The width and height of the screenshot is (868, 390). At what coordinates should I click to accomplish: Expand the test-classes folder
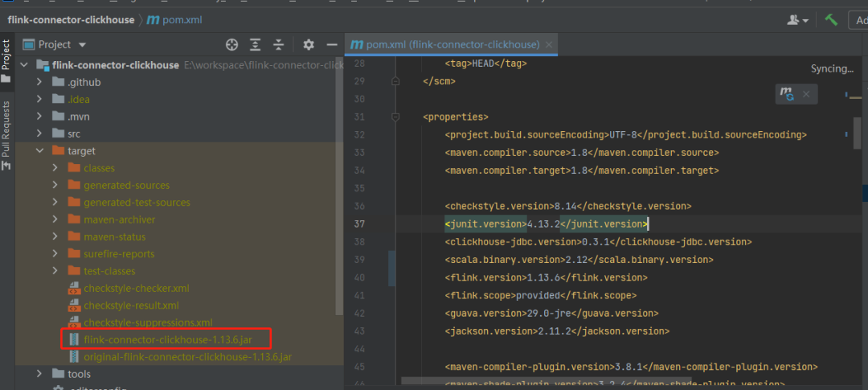click(55, 271)
